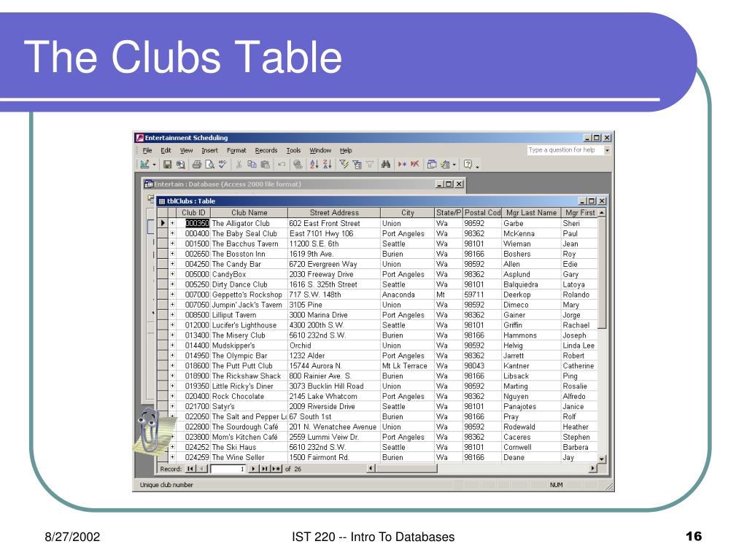Click the 'Type a question for help' box
Viewport: 747px width, 560px height.
point(565,150)
